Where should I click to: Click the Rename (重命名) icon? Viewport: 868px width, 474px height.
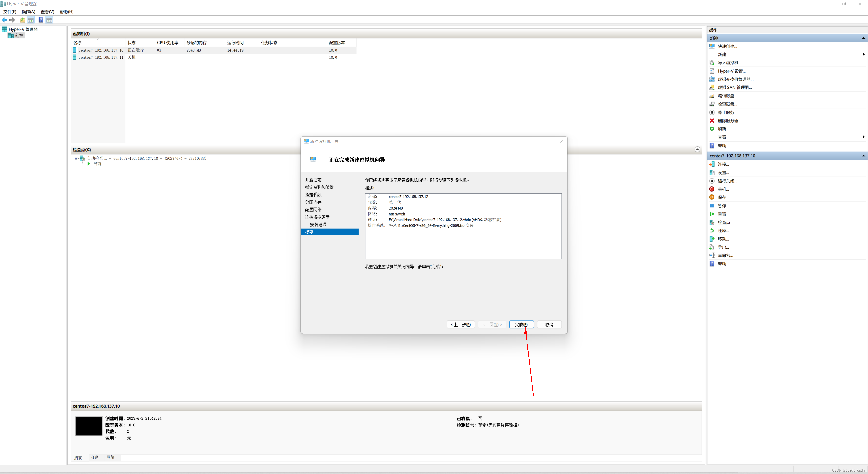(x=712, y=255)
